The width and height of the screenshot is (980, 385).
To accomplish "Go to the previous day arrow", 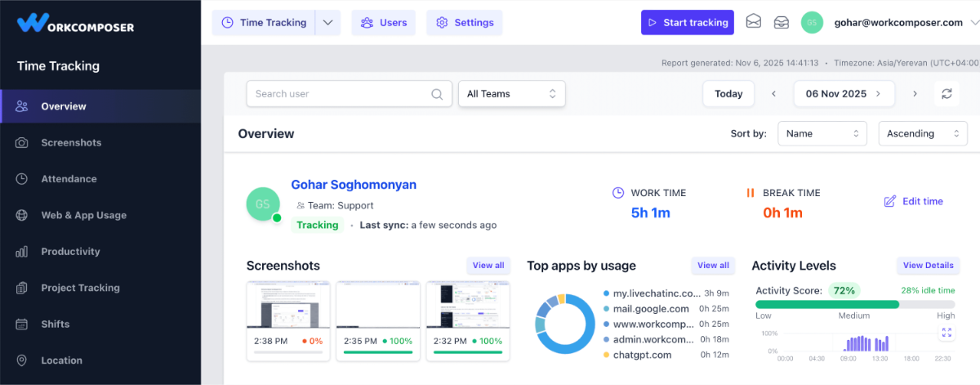I will pos(773,94).
